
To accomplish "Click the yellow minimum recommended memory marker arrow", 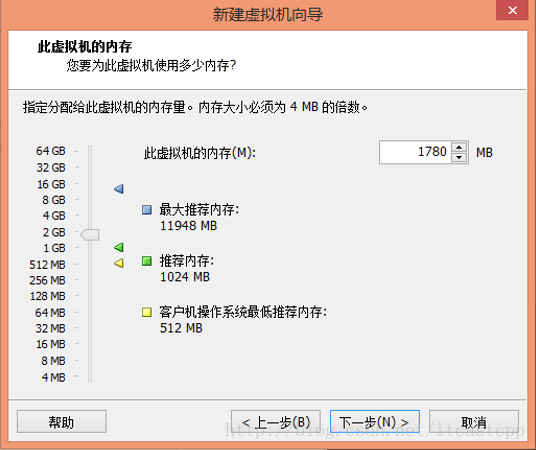I will (119, 263).
